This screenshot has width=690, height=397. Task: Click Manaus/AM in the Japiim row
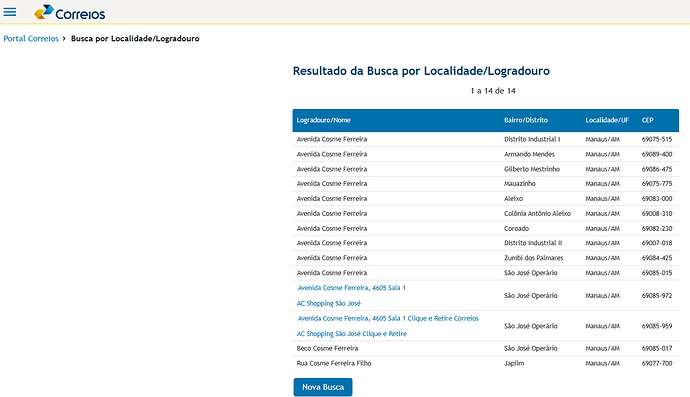point(602,363)
